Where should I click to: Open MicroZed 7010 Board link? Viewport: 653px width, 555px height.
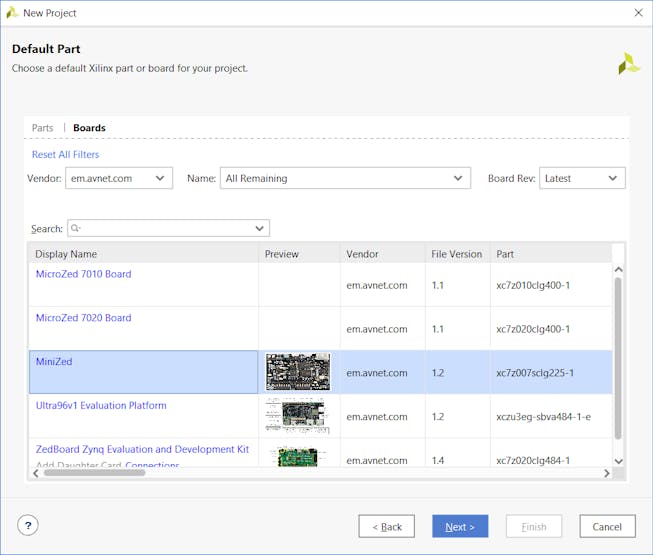(x=83, y=274)
